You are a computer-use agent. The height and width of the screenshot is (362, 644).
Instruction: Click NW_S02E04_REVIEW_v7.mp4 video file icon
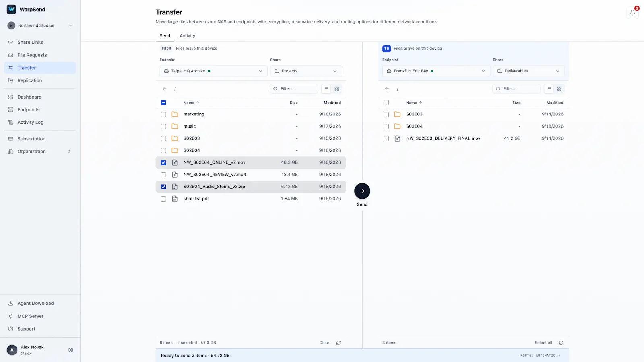[175, 175]
